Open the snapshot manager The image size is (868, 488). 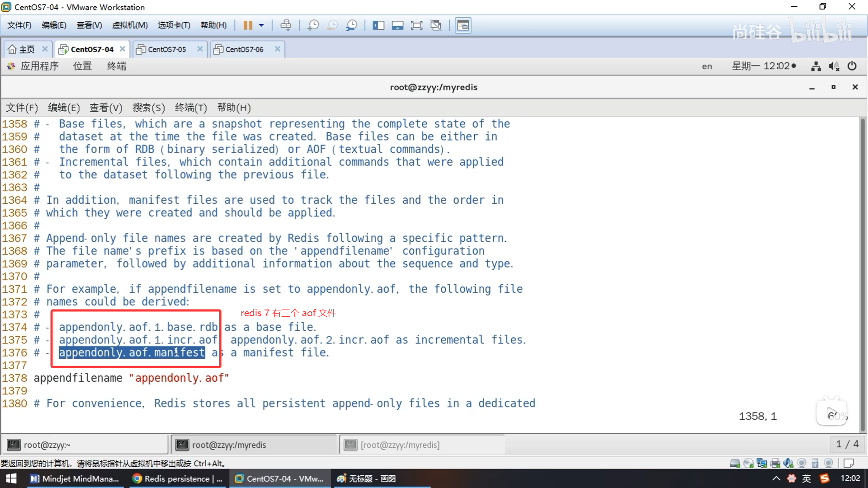[351, 25]
